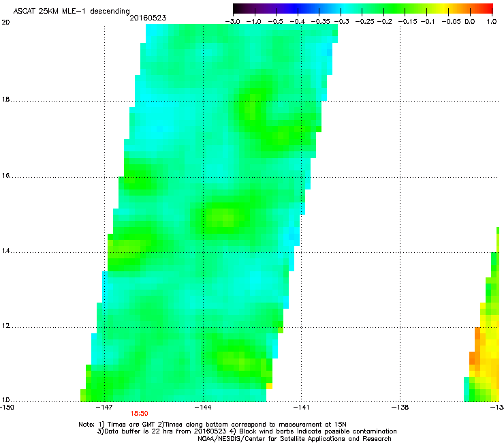Image resolution: width=504 pixels, height=443 pixels.
Task: Click the longitude axis label -147
Action: coord(104,408)
